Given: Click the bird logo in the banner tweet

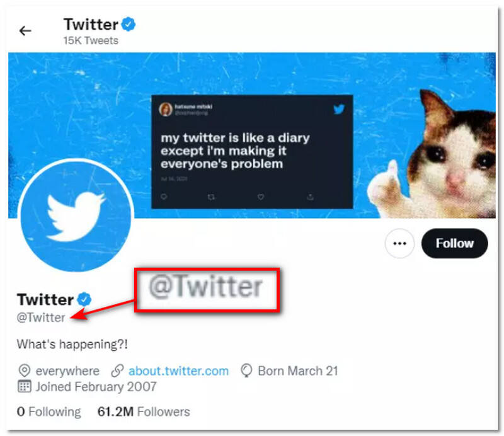Looking at the screenshot, I should coord(339,109).
